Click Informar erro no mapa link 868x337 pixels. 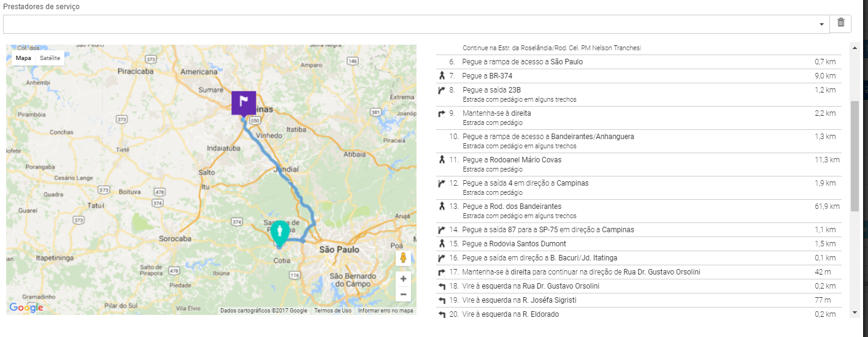tap(385, 311)
